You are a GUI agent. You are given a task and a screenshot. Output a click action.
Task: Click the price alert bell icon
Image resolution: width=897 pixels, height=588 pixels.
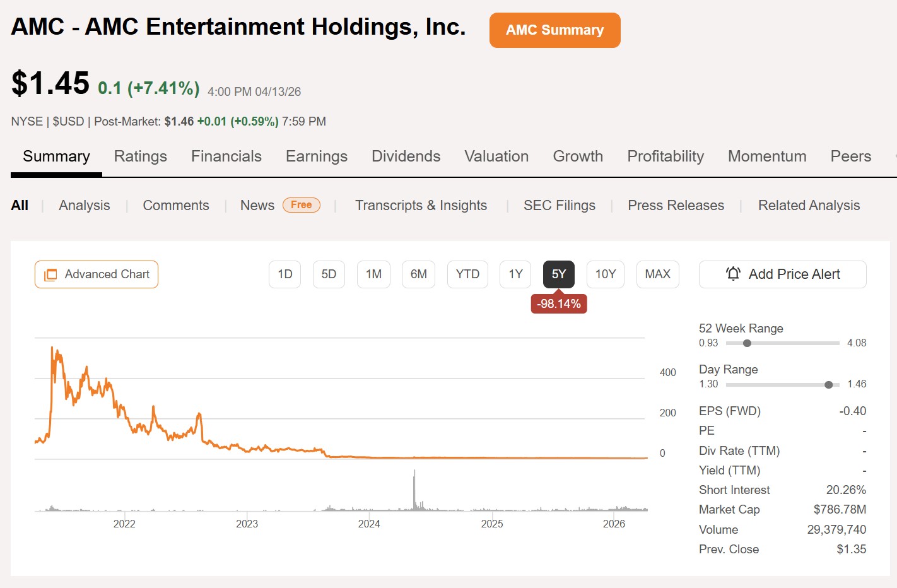coord(733,274)
